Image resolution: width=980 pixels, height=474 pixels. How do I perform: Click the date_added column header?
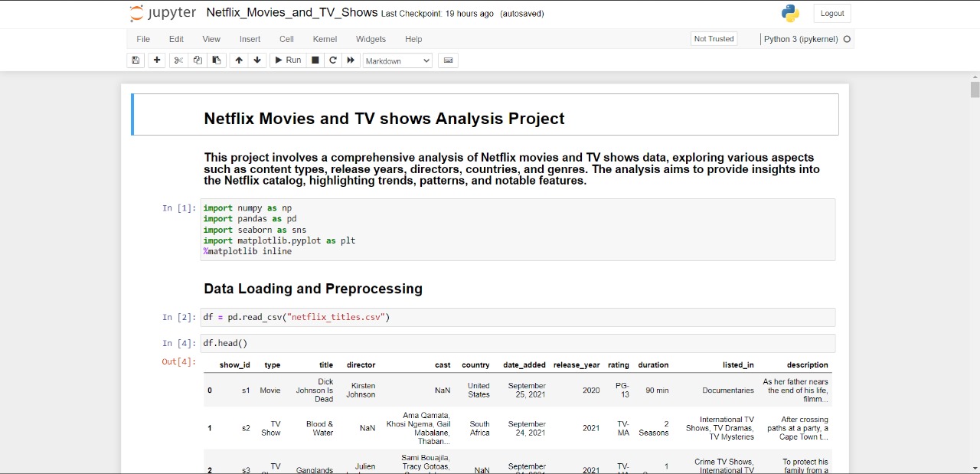point(524,365)
